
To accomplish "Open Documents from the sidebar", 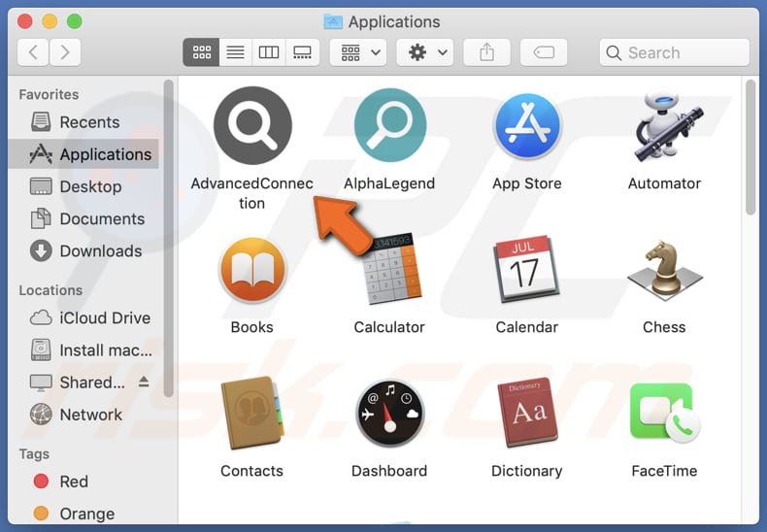I will coord(83,218).
